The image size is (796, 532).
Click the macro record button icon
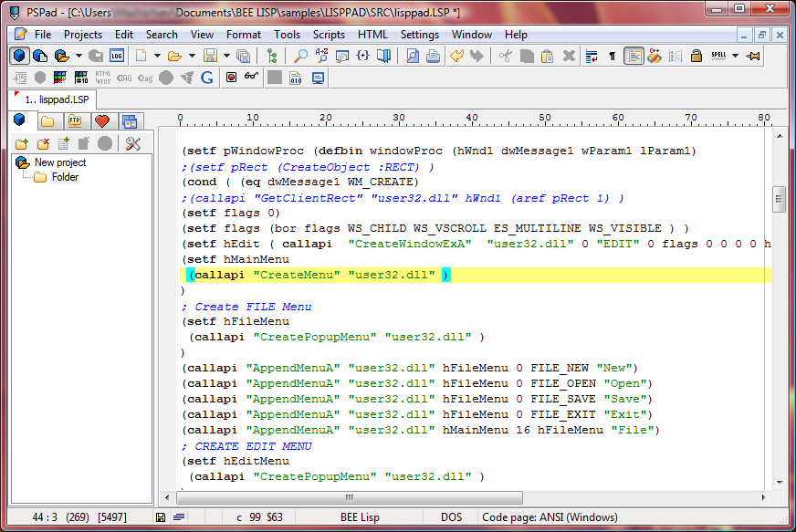(x=232, y=78)
